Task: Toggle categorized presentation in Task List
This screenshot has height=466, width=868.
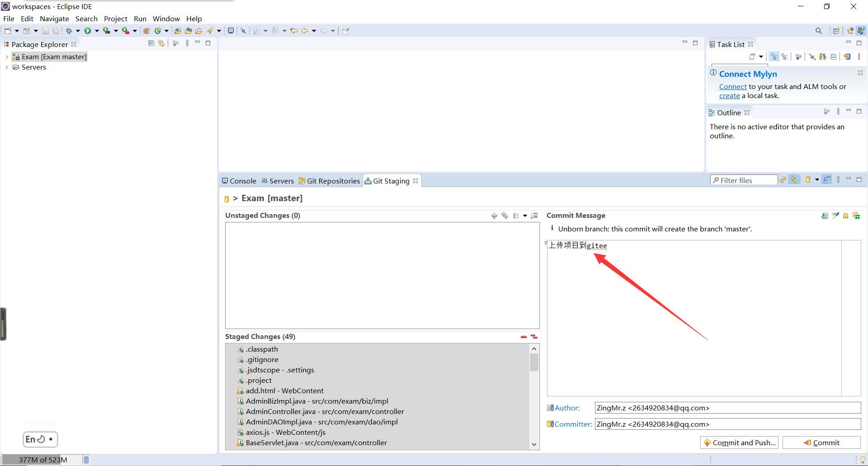Action: [774, 56]
